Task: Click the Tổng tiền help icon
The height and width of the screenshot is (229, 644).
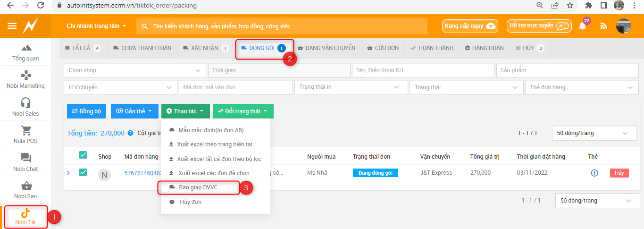Action: point(130,133)
